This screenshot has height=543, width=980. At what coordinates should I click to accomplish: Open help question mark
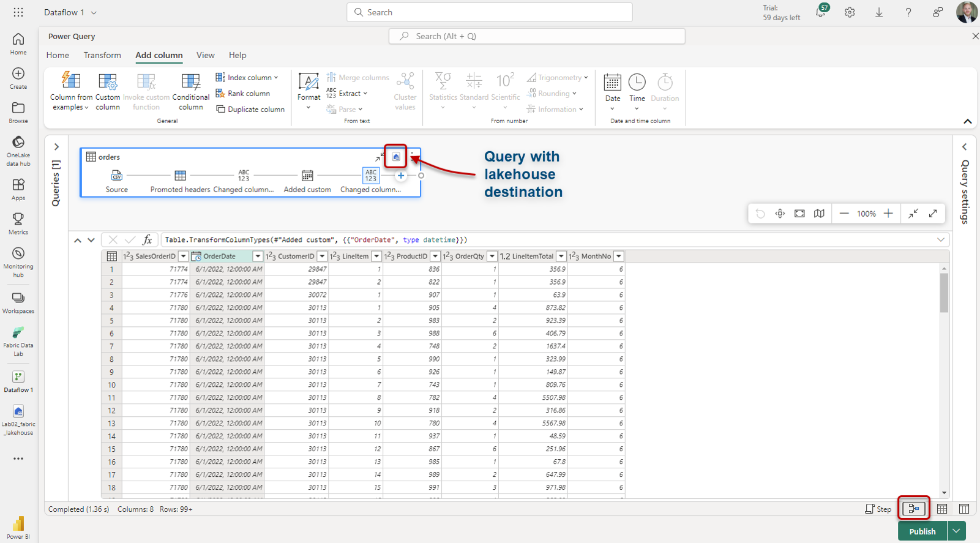[908, 12]
